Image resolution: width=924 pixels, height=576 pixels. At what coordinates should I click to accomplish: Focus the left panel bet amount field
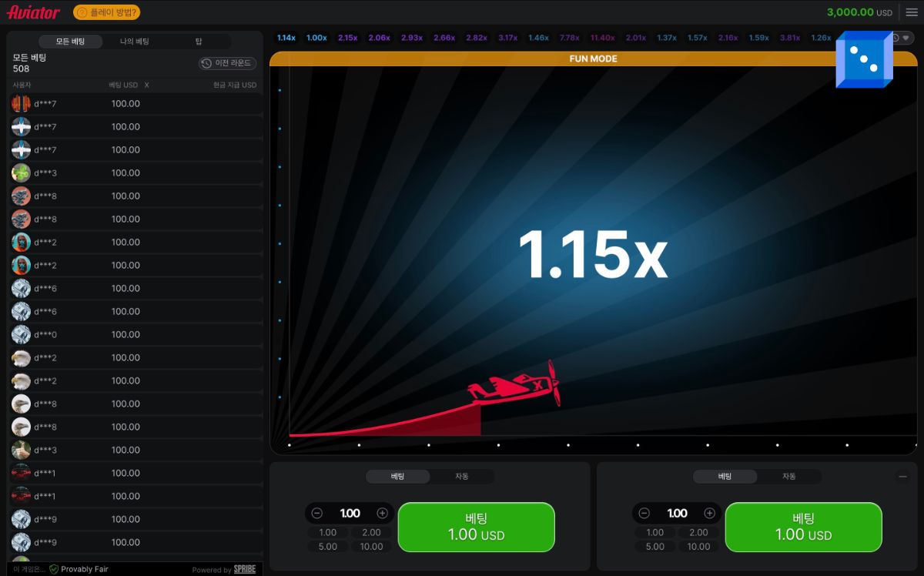350,513
